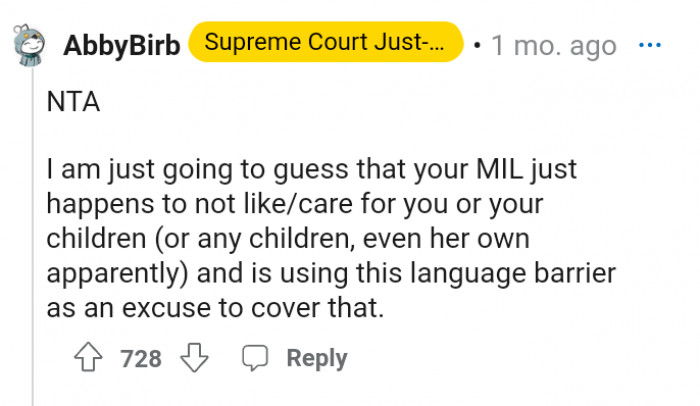The width and height of the screenshot is (700, 406).
Task: Click AbbyBirb's snoo avatar
Action: [26, 45]
